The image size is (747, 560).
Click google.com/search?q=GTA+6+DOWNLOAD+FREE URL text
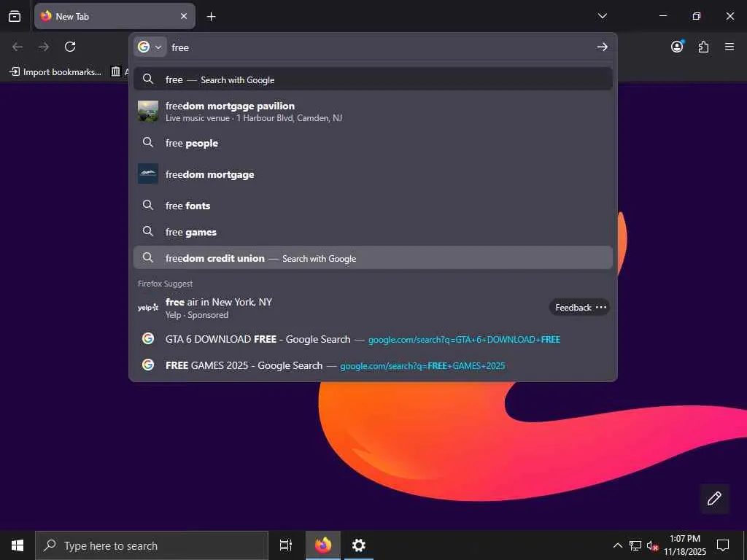coord(464,340)
